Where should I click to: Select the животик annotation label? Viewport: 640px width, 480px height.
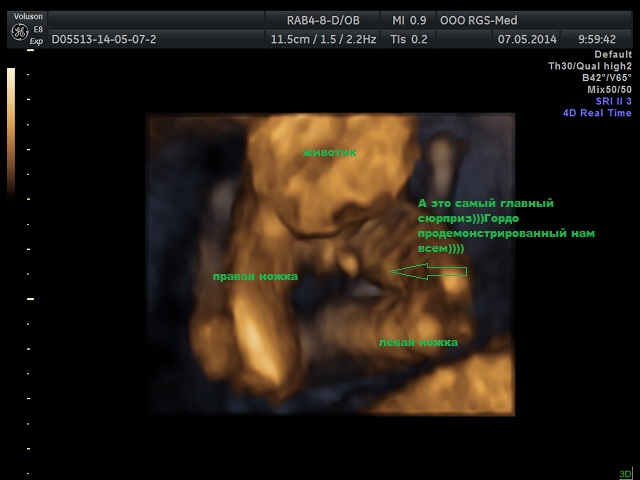coord(330,152)
